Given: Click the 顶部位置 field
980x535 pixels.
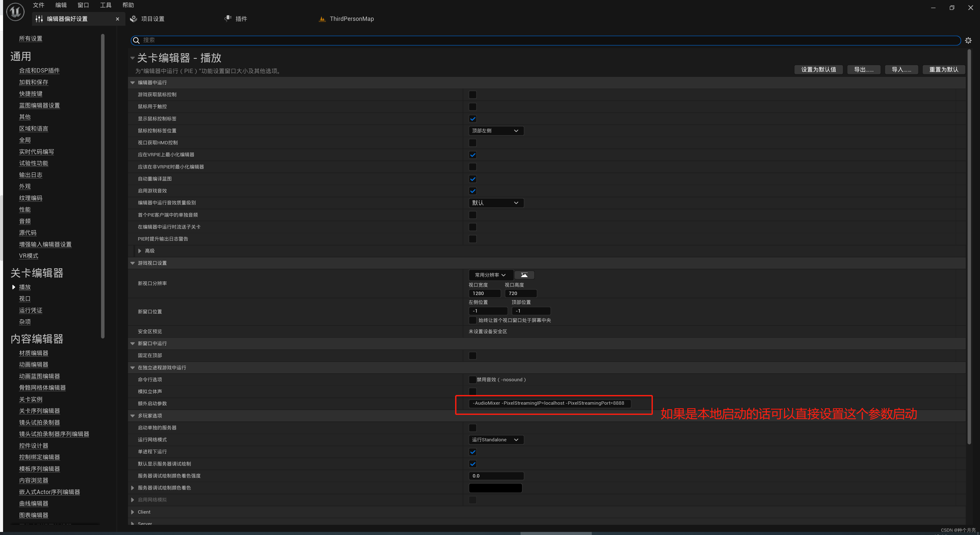Looking at the screenshot, I should click(x=531, y=311).
